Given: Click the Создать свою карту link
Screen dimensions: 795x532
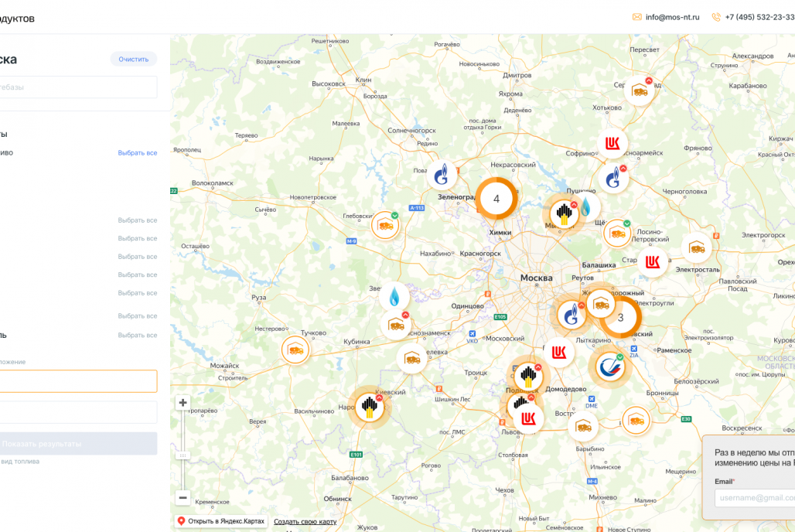Looking at the screenshot, I should point(305,521).
